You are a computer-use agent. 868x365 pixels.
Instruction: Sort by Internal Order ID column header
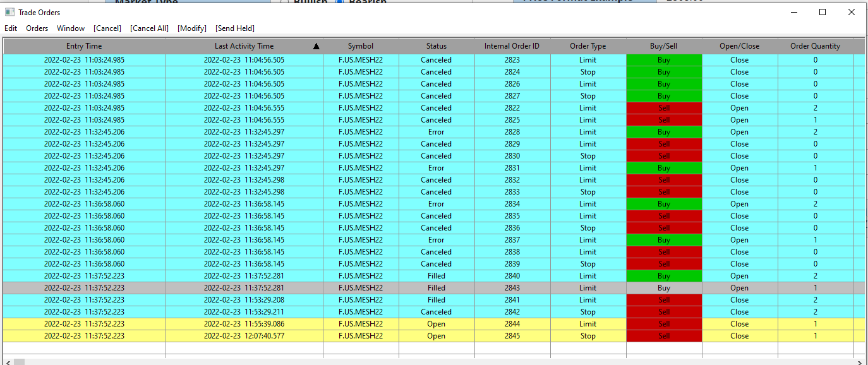click(512, 46)
